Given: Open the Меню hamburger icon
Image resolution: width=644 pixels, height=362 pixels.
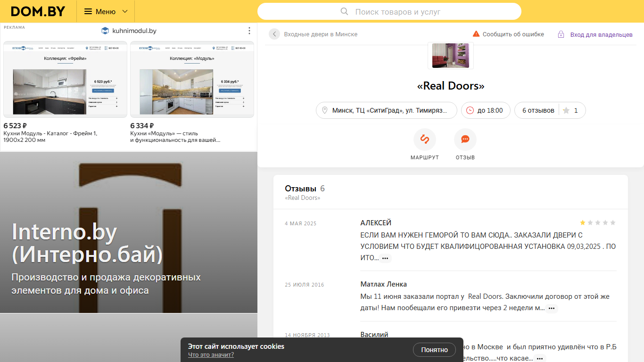Looking at the screenshot, I should point(88,11).
